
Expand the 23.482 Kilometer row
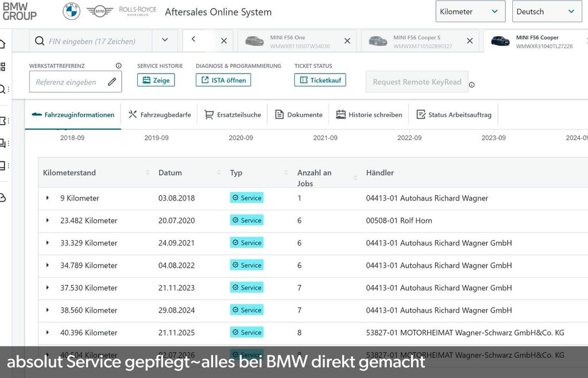point(48,220)
